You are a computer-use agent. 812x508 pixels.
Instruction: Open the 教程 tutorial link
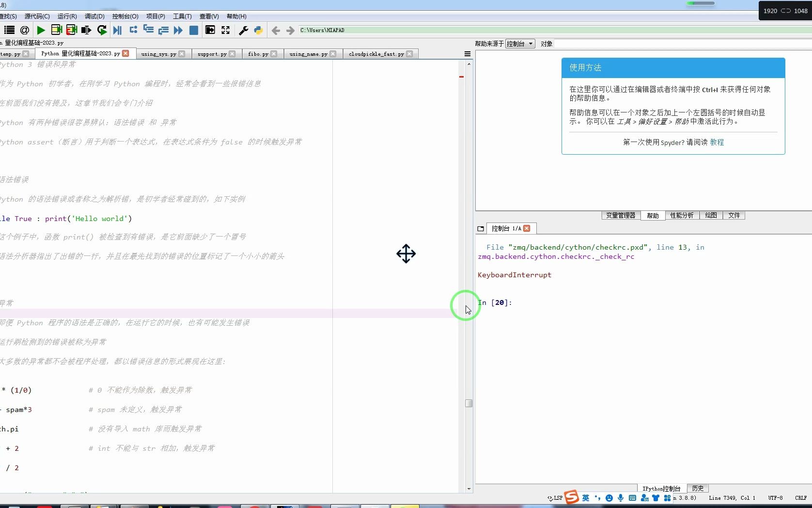717,142
